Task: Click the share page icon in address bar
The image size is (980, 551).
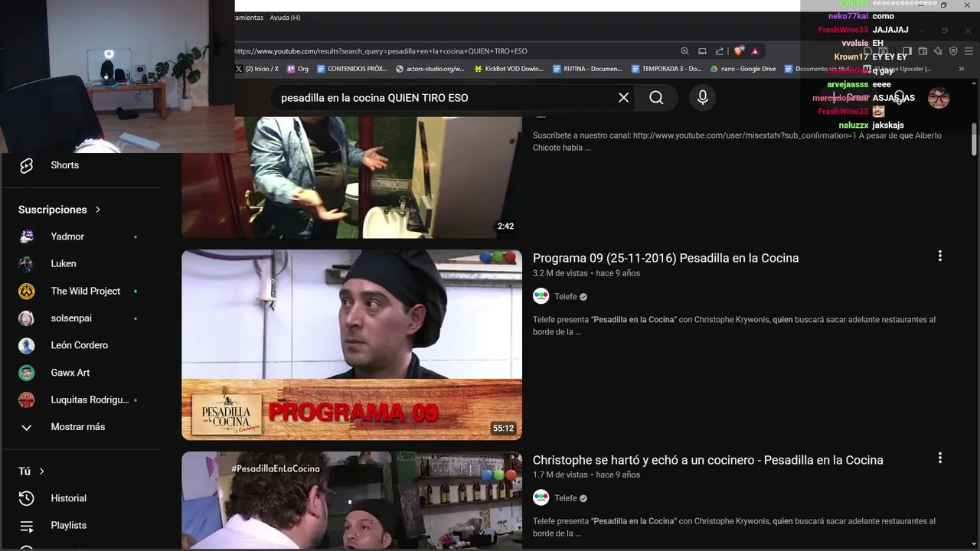Action: click(x=720, y=51)
